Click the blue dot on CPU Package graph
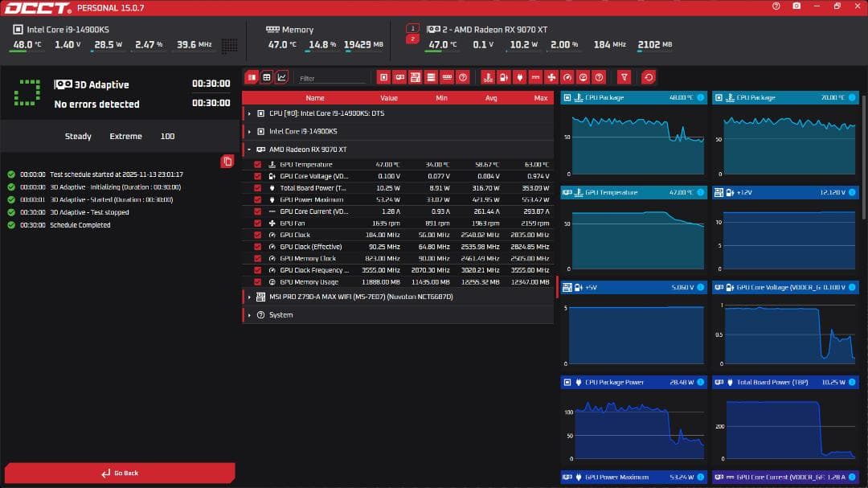 [700, 98]
